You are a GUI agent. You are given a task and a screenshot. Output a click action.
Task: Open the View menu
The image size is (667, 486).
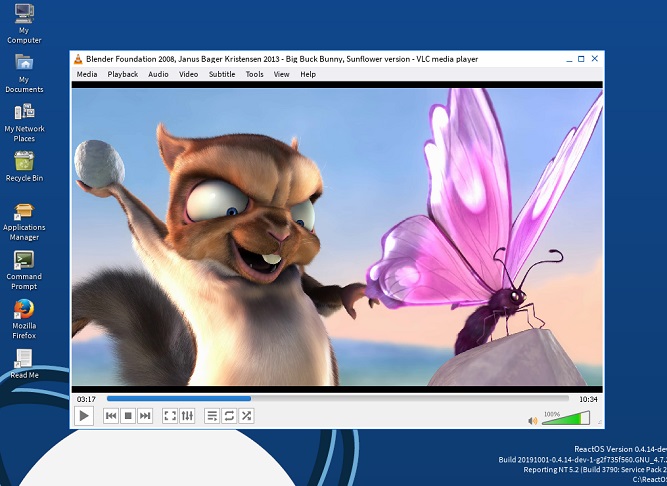(x=281, y=74)
